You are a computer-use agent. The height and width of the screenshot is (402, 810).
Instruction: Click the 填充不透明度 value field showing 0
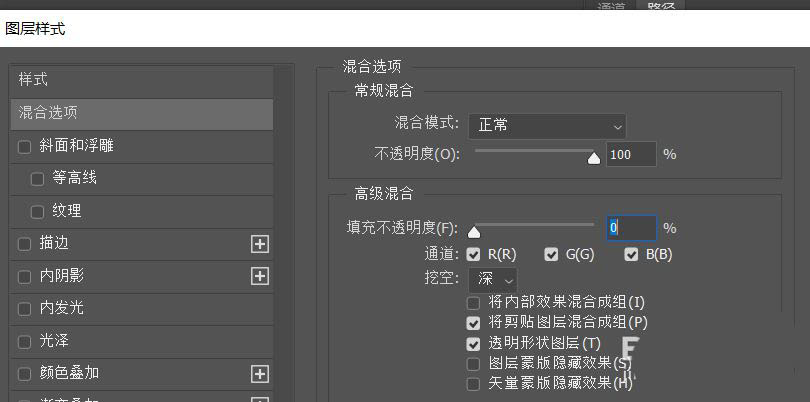(x=631, y=228)
